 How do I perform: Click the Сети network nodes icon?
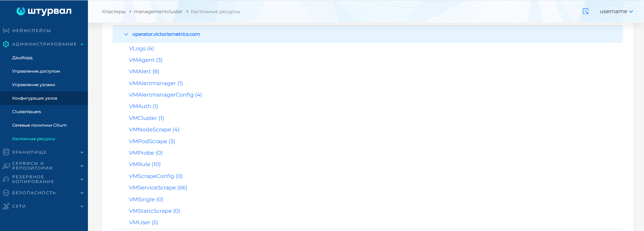[x=6, y=206]
